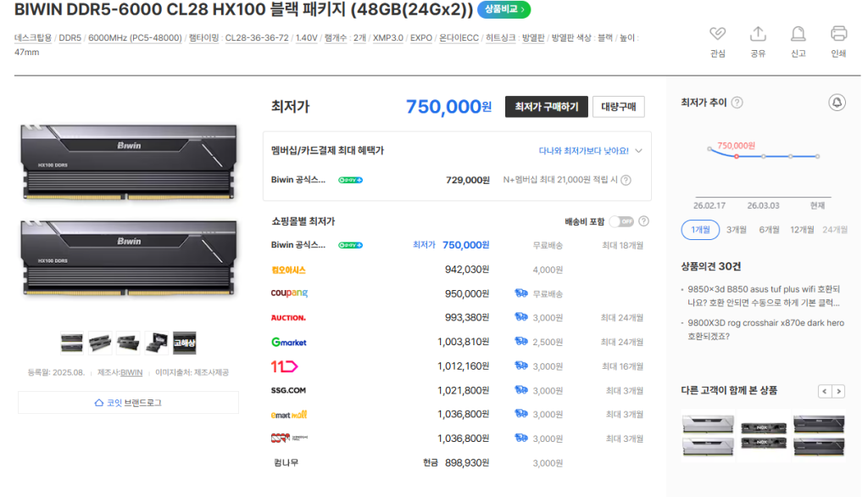This screenshot has height=497, width=868.
Task: Click the 최저가 구매하기 button
Action: tap(546, 107)
